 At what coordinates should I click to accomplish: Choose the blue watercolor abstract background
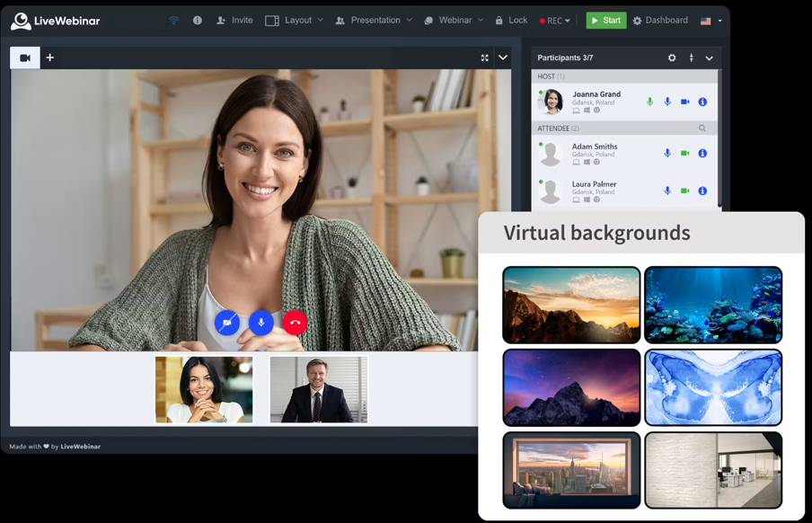point(713,387)
